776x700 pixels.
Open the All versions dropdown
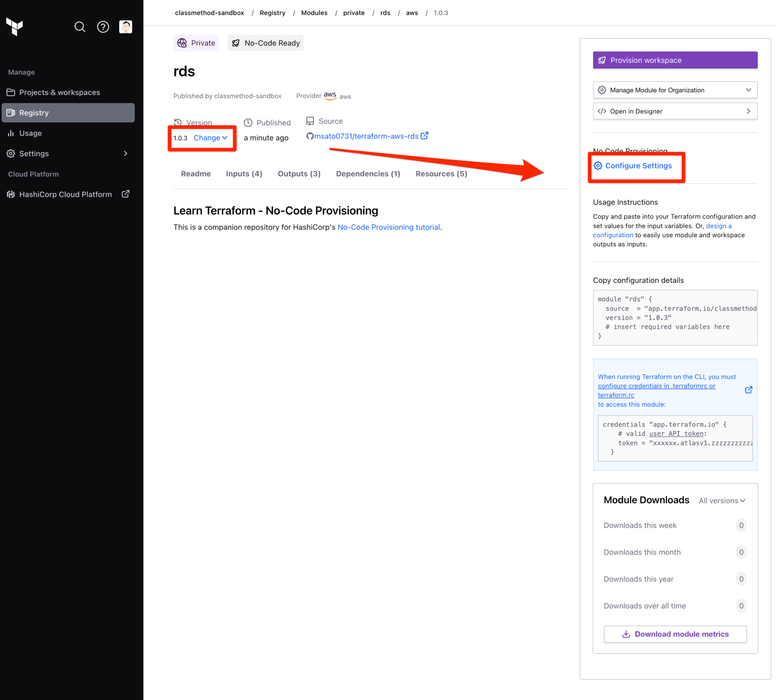(x=722, y=500)
